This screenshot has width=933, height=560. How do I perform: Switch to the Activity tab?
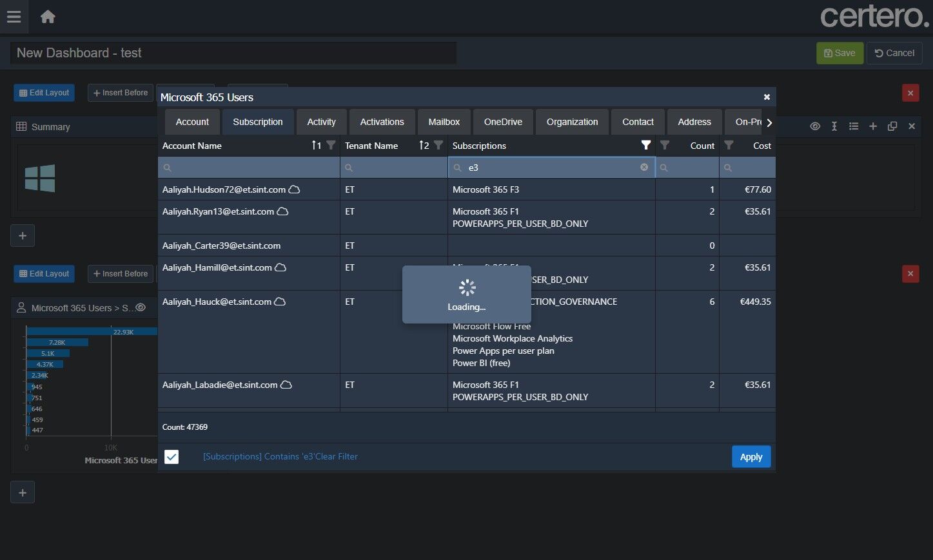click(321, 122)
